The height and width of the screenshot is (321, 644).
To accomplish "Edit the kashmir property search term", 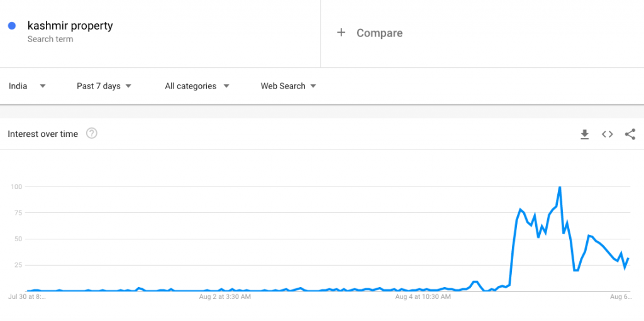I will click(70, 26).
